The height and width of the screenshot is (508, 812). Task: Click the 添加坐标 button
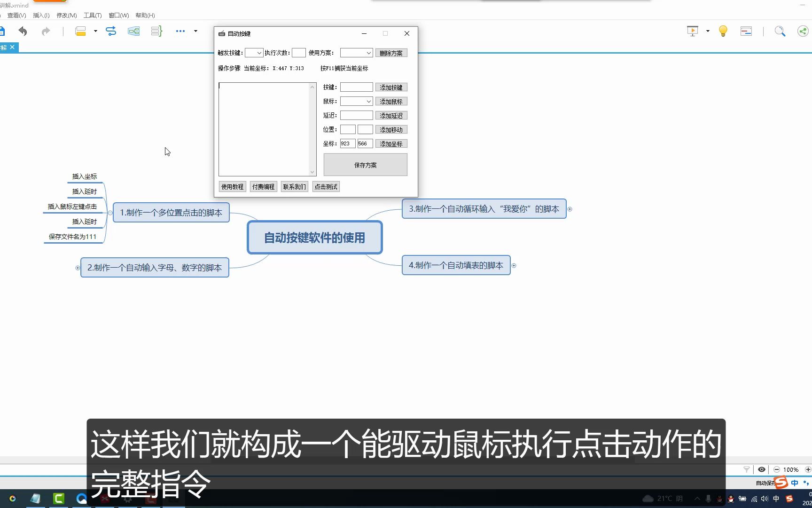tap(391, 144)
